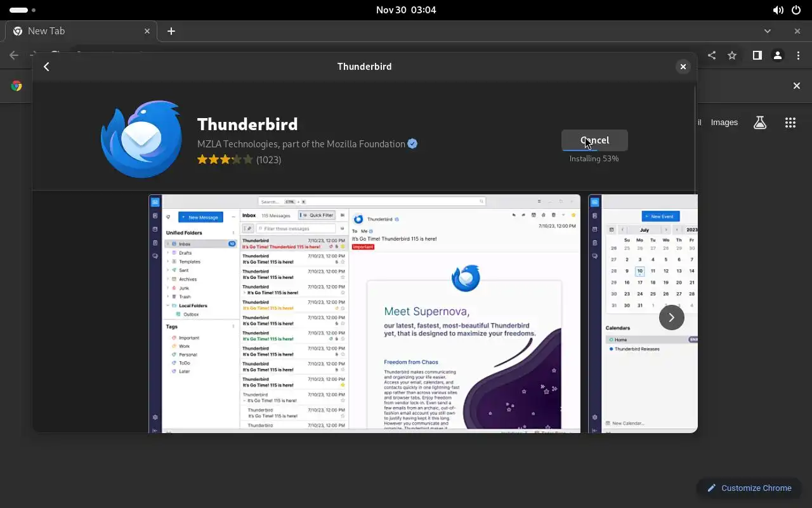Screen dimensions: 812x508
Task: Open the GNOME Activities overview
Action: (23, 10)
